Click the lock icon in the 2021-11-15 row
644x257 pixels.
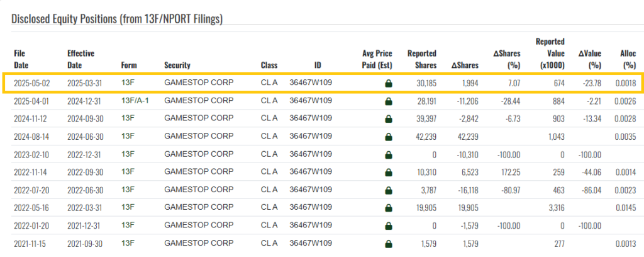pos(388,244)
